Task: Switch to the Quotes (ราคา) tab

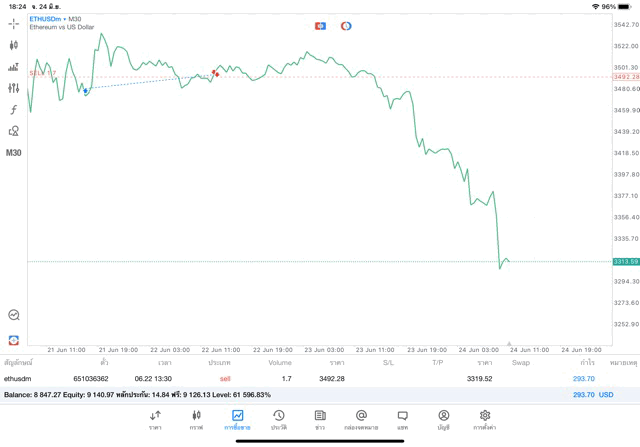Action: [x=156, y=420]
